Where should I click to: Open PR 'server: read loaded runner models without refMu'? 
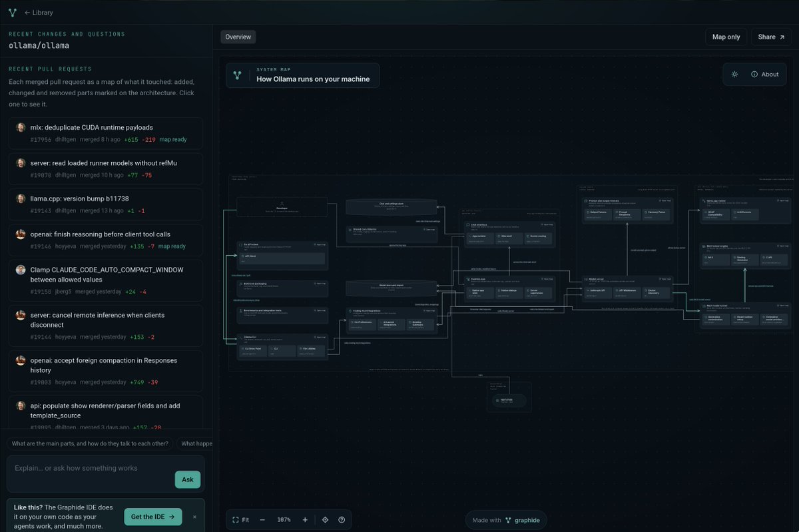(106, 168)
